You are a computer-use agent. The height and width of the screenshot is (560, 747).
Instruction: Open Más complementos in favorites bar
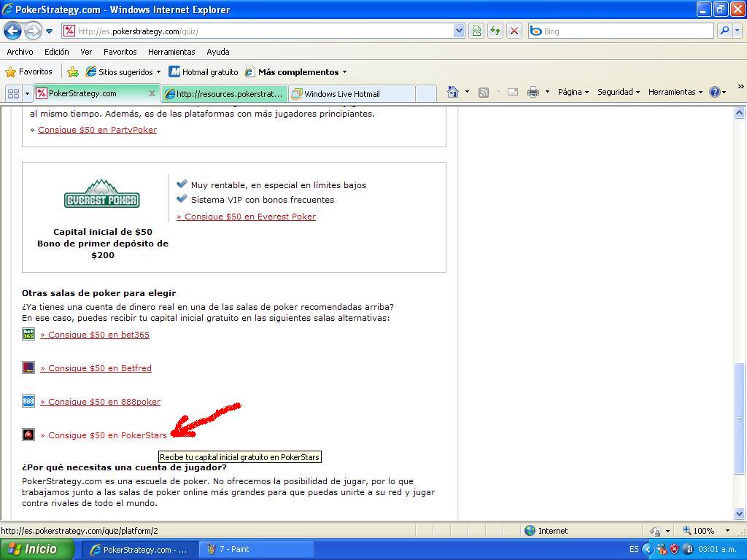296,72
